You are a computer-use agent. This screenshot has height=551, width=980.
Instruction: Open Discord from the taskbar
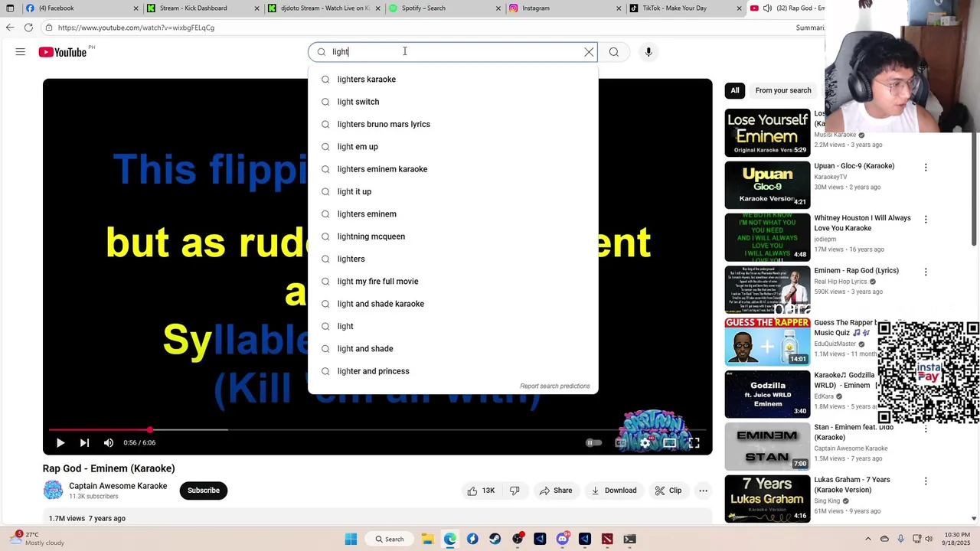(563, 539)
